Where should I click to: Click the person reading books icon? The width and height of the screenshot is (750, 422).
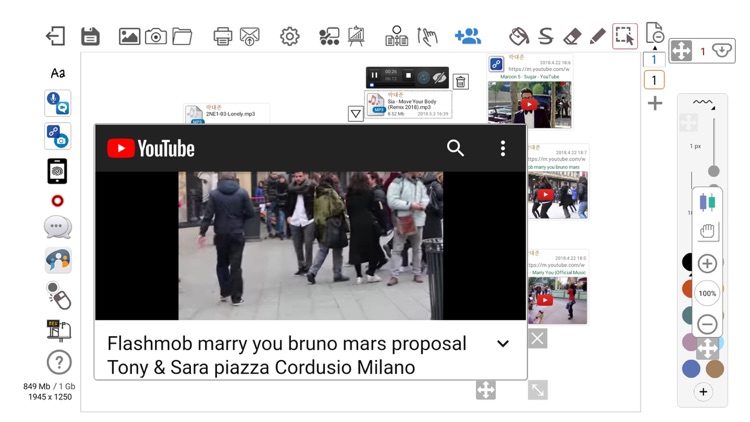click(397, 36)
